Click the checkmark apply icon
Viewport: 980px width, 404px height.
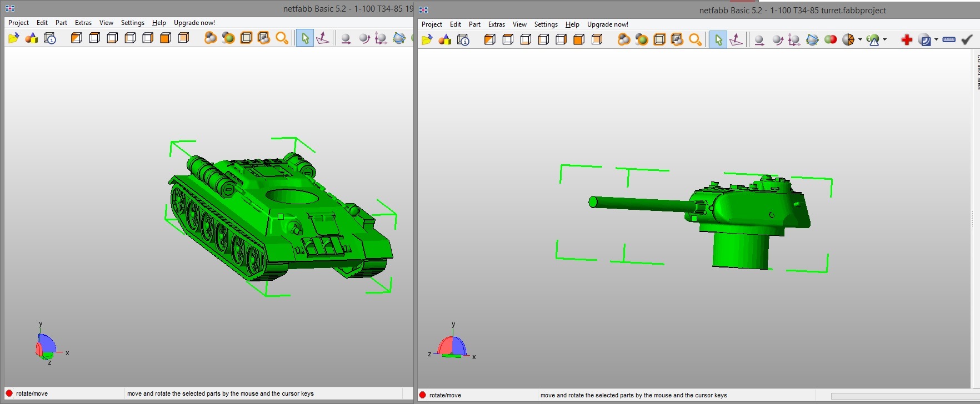(967, 39)
